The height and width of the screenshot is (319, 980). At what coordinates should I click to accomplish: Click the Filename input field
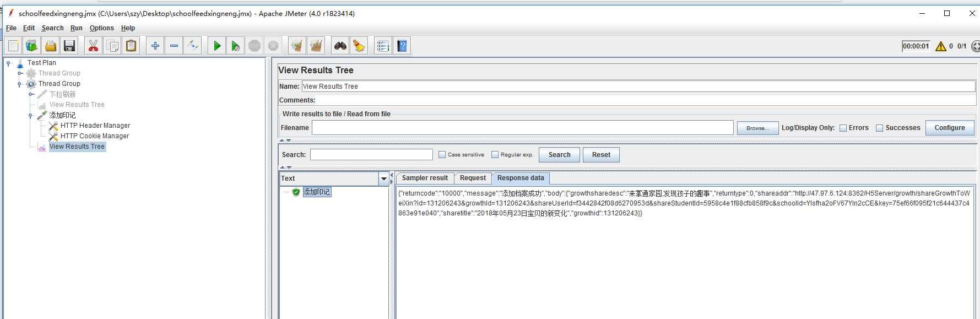coord(522,128)
